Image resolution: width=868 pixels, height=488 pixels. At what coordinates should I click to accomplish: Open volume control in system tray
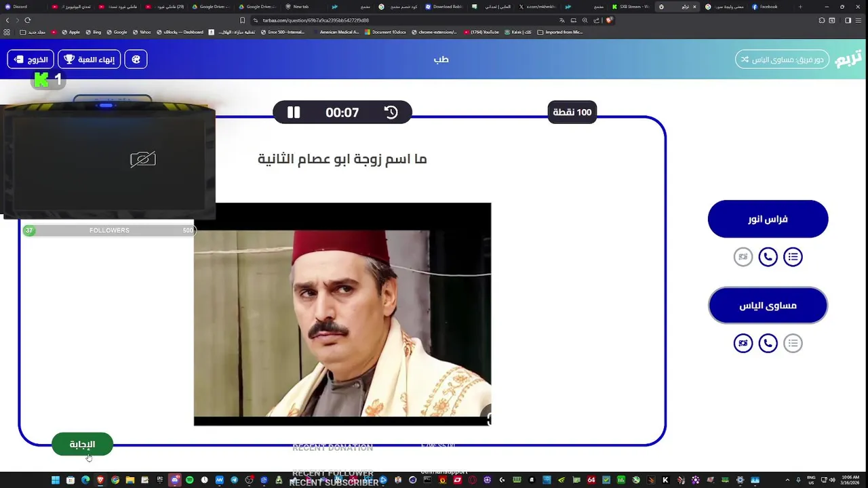click(832, 480)
